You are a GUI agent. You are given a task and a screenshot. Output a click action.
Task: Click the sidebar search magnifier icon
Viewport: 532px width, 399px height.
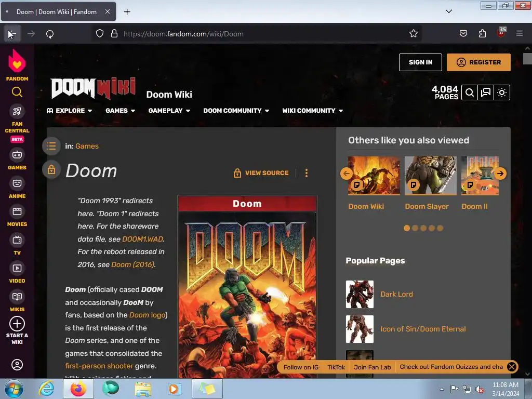pos(17,92)
